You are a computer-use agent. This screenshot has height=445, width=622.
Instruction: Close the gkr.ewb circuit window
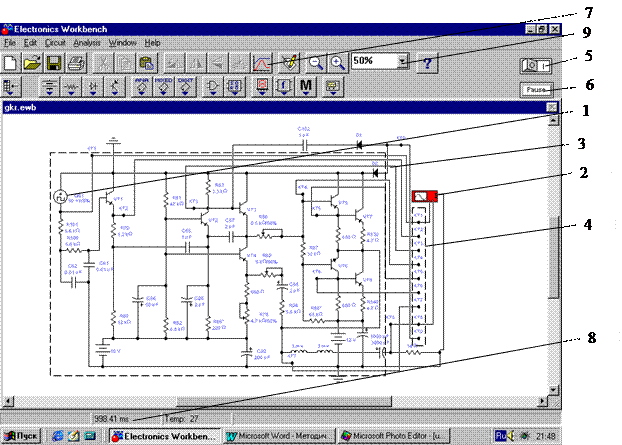(x=551, y=107)
